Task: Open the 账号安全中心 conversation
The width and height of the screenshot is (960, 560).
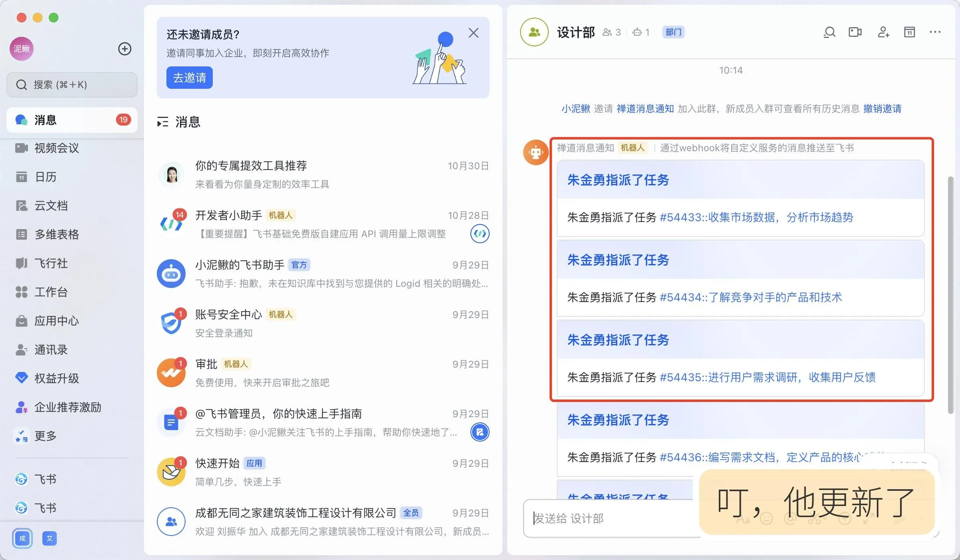Action: [323, 324]
